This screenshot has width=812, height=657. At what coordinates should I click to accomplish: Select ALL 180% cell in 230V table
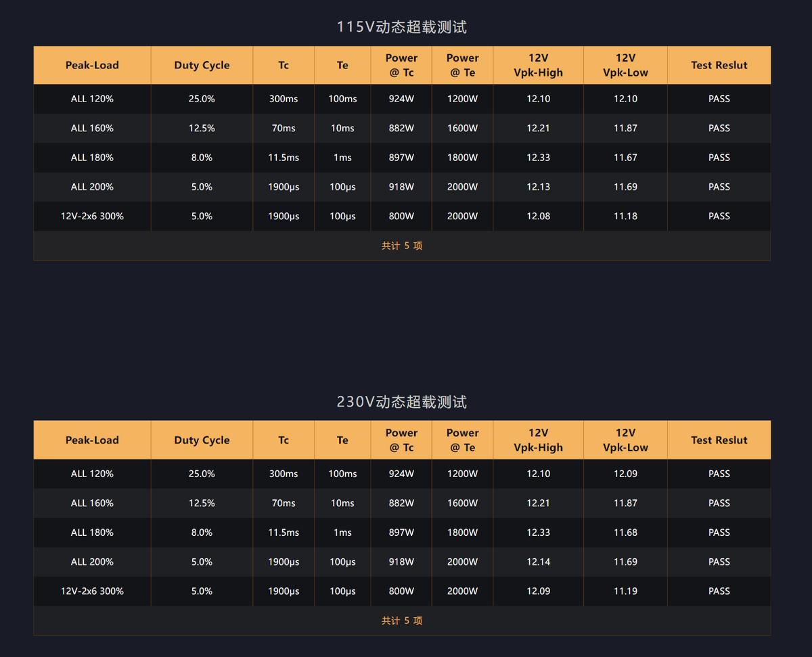coord(92,533)
